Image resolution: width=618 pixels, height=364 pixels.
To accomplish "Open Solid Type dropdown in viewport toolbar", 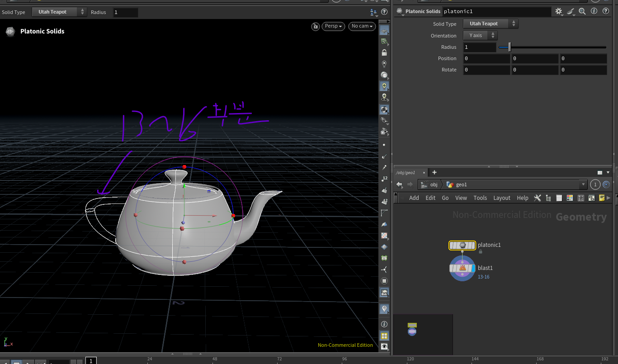I will 59,12.
